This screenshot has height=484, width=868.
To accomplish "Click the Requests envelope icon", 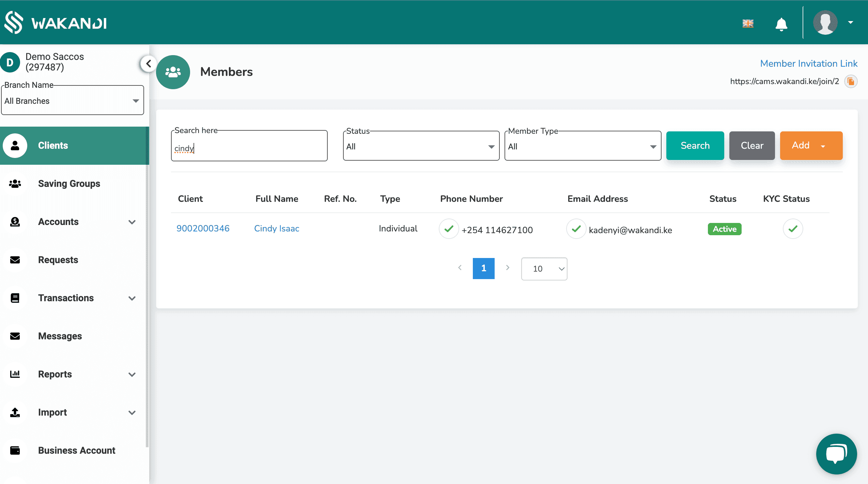I will pyautogui.click(x=15, y=260).
